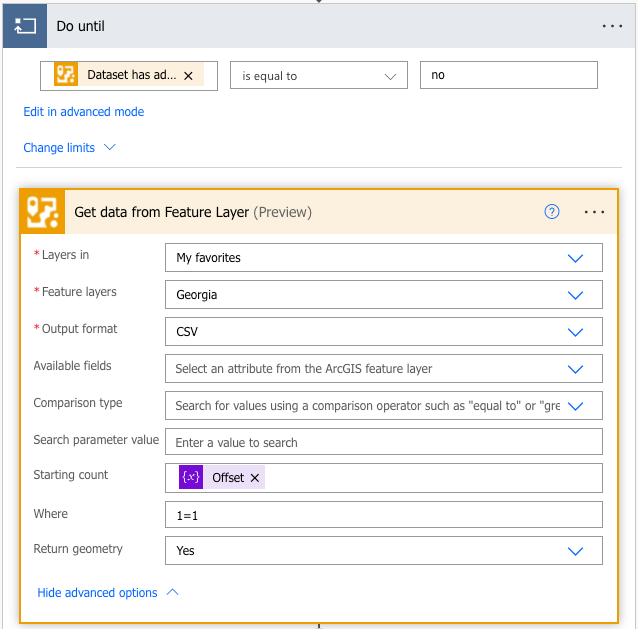Image resolution: width=638 pixels, height=629 pixels.
Task: Open the Output format CSV dropdown
Action: (575, 332)
